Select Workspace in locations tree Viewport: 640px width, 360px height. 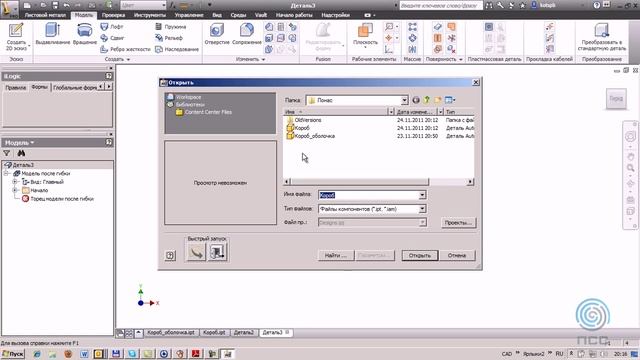184,97
